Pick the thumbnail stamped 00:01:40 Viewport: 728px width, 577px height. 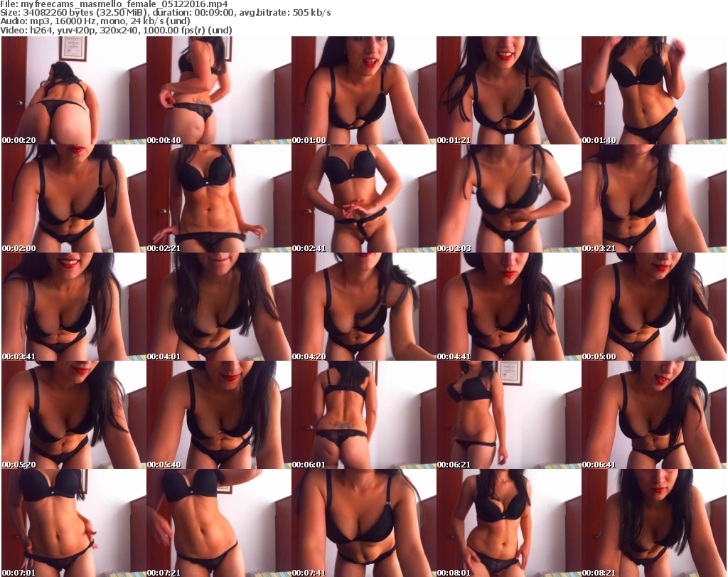click(x=654, y=90)
